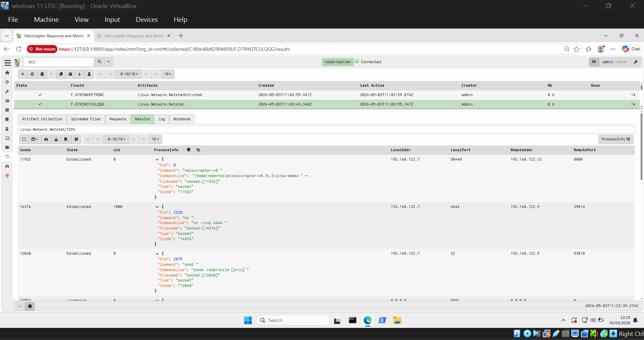Open Virtual Filesystem folder icon in sidebar
Image resolution: width=644 pixels, height=340 pixels.
(7, 147)
